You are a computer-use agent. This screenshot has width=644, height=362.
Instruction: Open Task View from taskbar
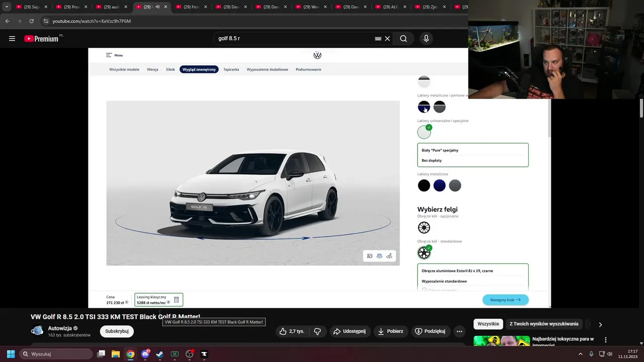(101, 354)
